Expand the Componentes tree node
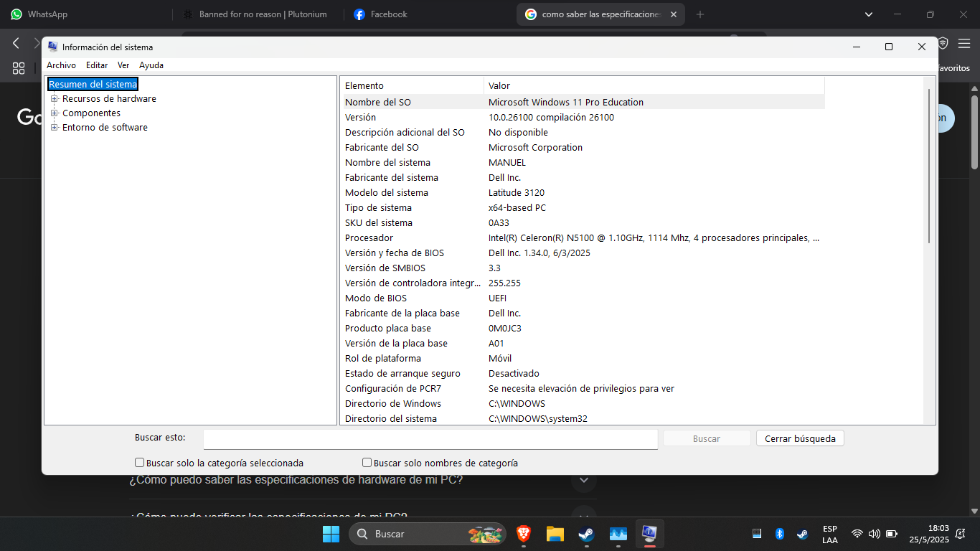Viewport: 980px width, 551px height. [x=55, y=113]
